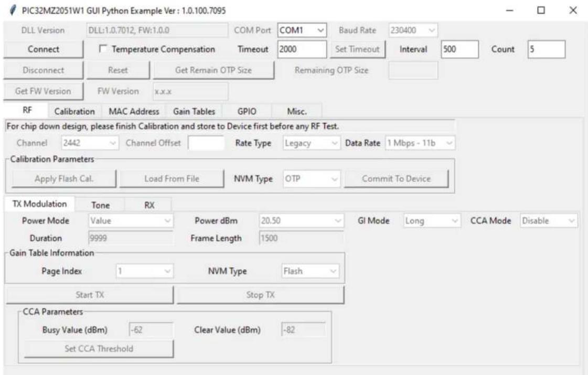
Task: Click the Set Timeout button
Action: click(x=357, y=49)
